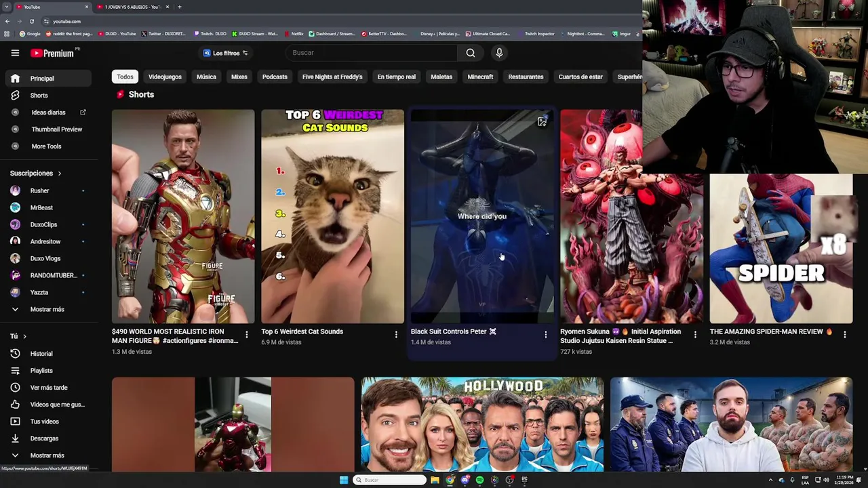Select the Maletas filter chip
868x488 pixels.
coord(441,77)
